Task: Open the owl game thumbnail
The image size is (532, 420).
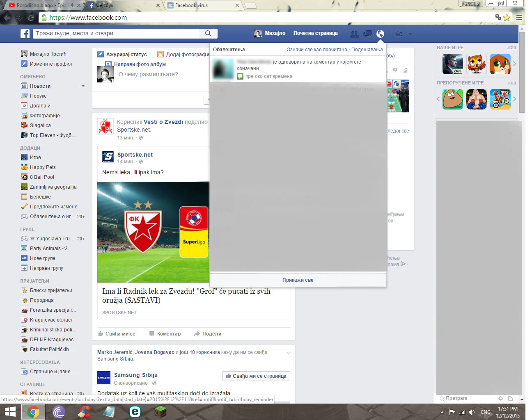Action: 476,64
